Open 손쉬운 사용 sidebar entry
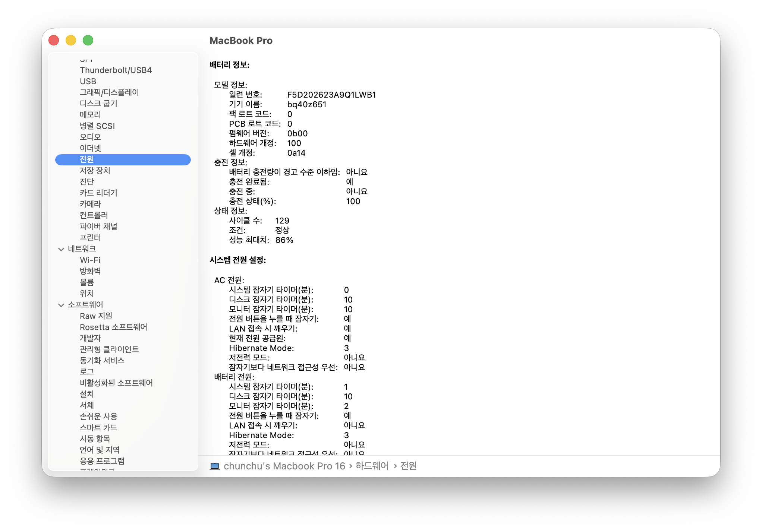 (x=98, y=417)
